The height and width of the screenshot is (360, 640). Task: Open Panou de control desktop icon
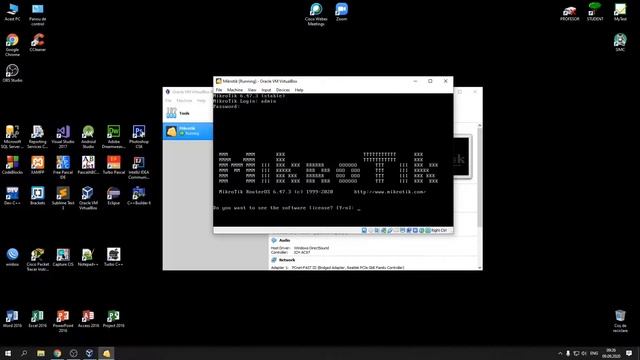point(38,15)
